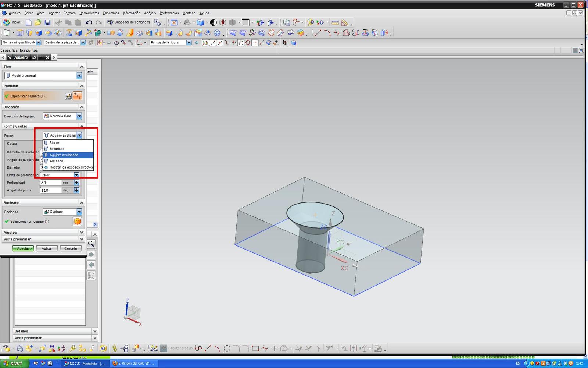This screenshot has width=588, height=368.
Task: Undo the last action
Action: (89, 22)
